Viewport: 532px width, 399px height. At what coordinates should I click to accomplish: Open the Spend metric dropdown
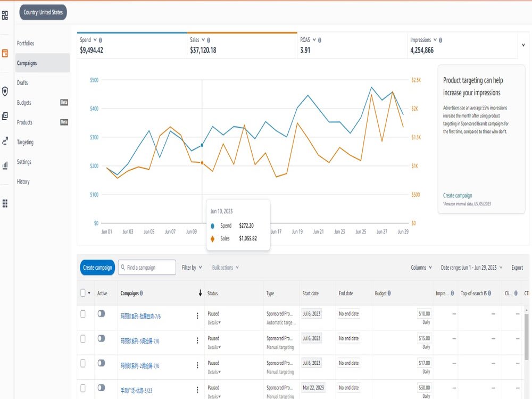click(95, 40)
